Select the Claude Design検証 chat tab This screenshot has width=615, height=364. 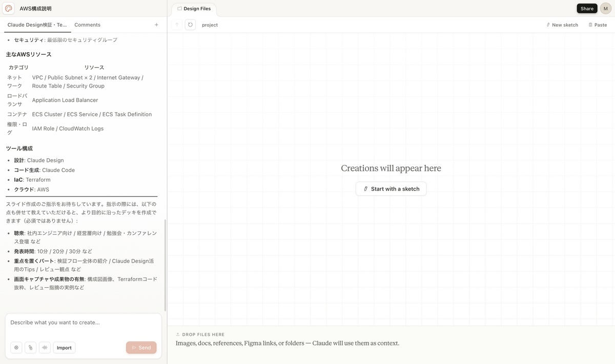pyautogui.click(x=37, y=25)
